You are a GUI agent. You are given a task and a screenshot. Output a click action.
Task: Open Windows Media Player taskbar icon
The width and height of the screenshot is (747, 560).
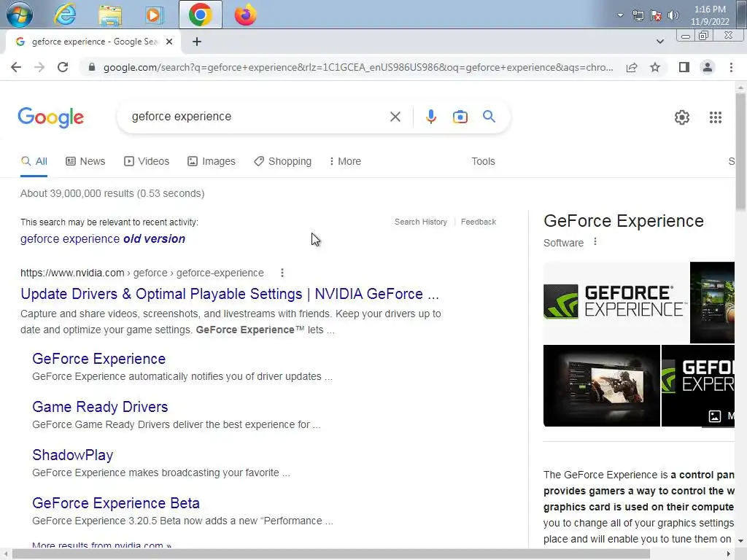[x=154, y=15]
